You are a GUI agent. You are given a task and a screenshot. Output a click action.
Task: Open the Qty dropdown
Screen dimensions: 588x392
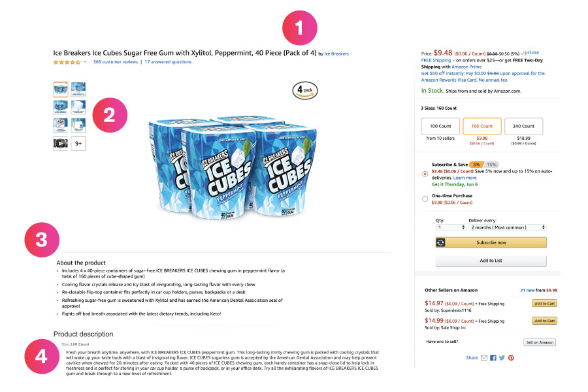(450, 227)
